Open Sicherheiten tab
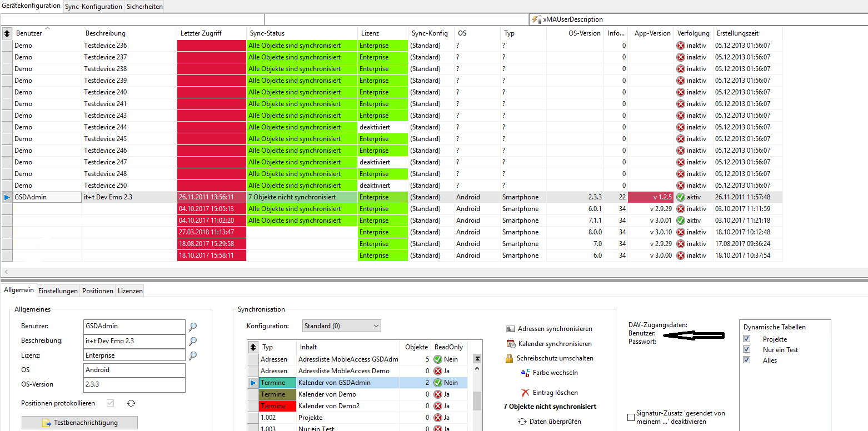868x431 pixels. [x=143, y=7]
